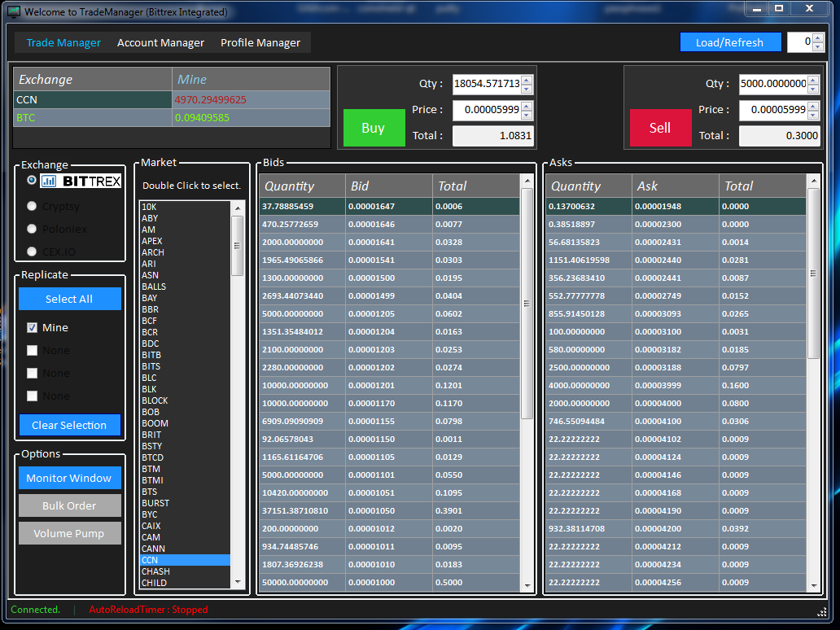Click the Asks table scroll up arrow

click(x=814, y=181)
